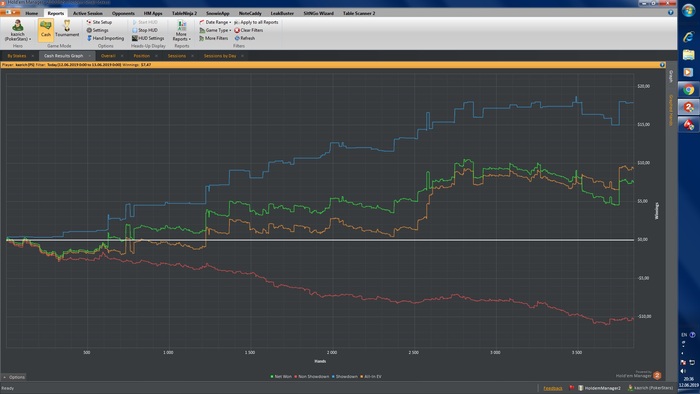Open the SitNGo Wizard ribbon tab
Image resolution: width=700 pixels, height=394 pixels.
pos(318,13)
